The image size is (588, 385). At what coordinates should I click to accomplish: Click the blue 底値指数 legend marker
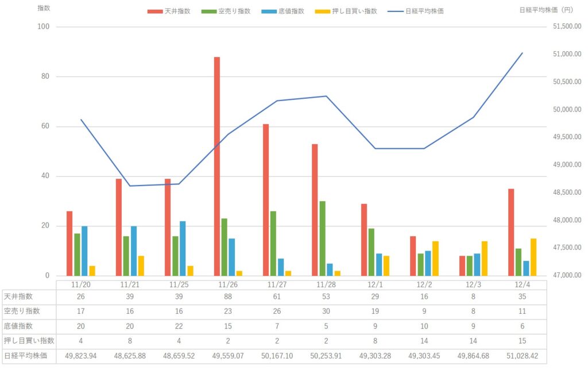(x=269, y=11)
